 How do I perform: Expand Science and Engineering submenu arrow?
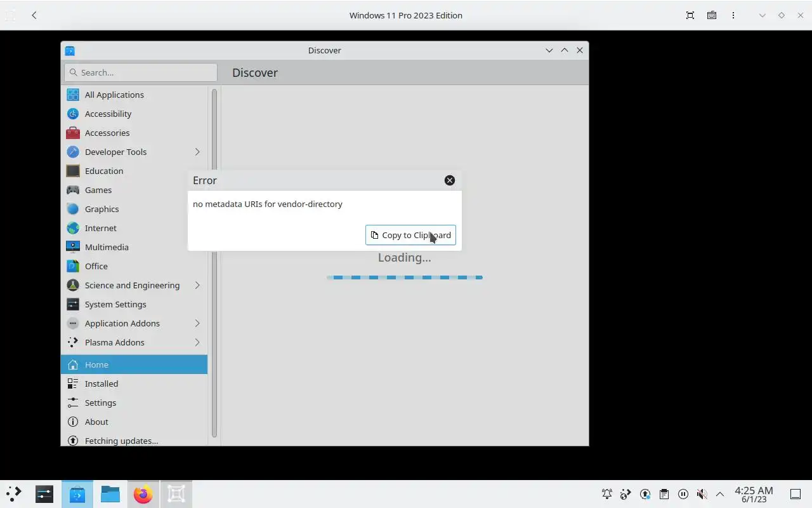pos(197,285)
